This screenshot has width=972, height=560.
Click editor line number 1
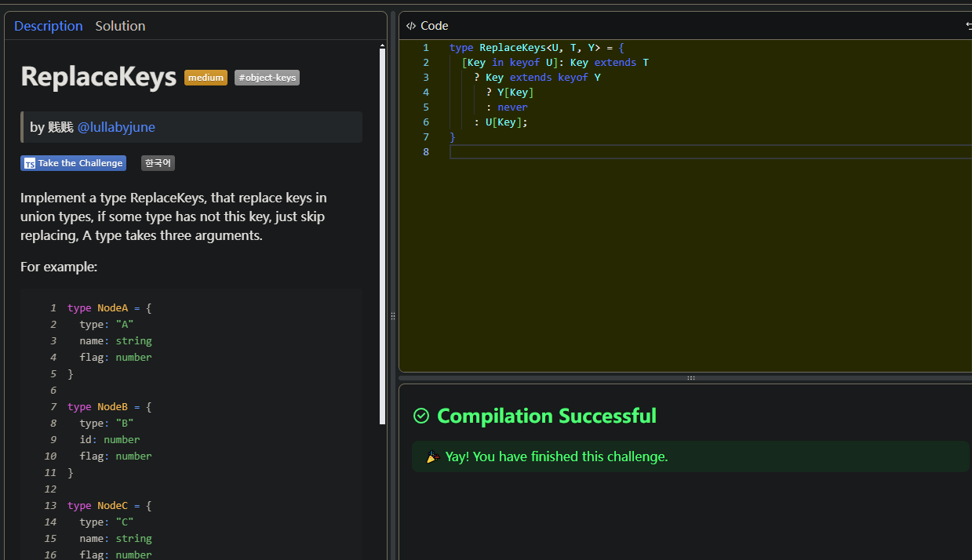426,48
